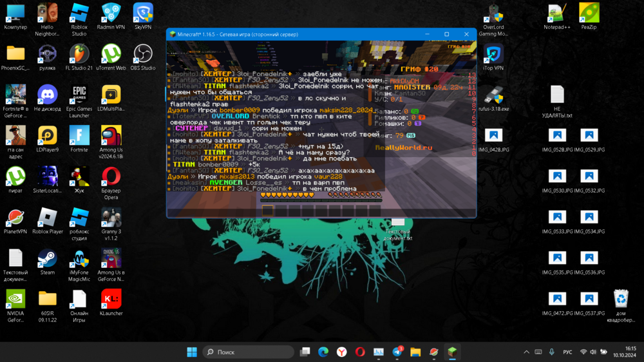Viewport: 644px width, 362px height.
Task: Open the rufus-3.18.exe file icon
Action: [493, 98]
